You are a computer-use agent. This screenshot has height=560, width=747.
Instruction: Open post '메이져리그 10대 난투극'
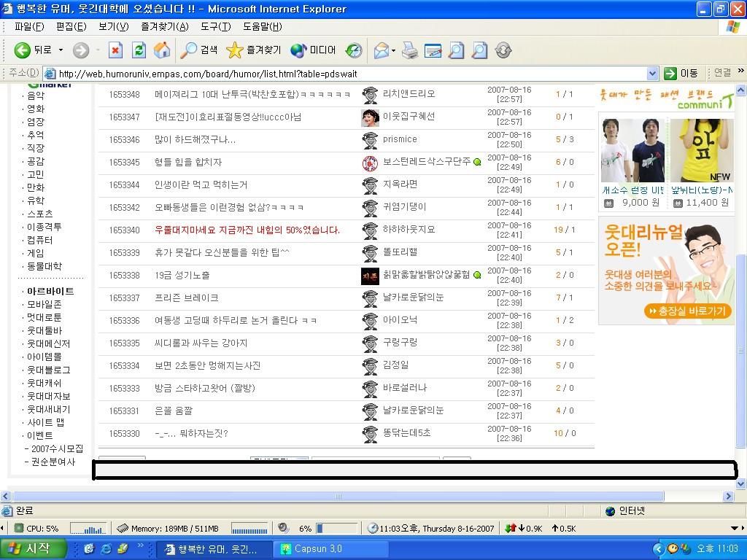(x=252, y=94)
